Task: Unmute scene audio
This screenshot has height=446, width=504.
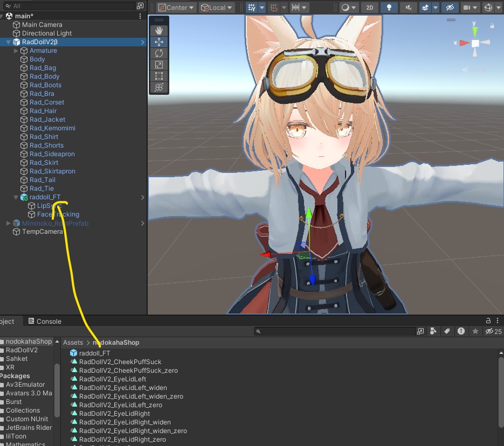Action: (x=408, y=7)
